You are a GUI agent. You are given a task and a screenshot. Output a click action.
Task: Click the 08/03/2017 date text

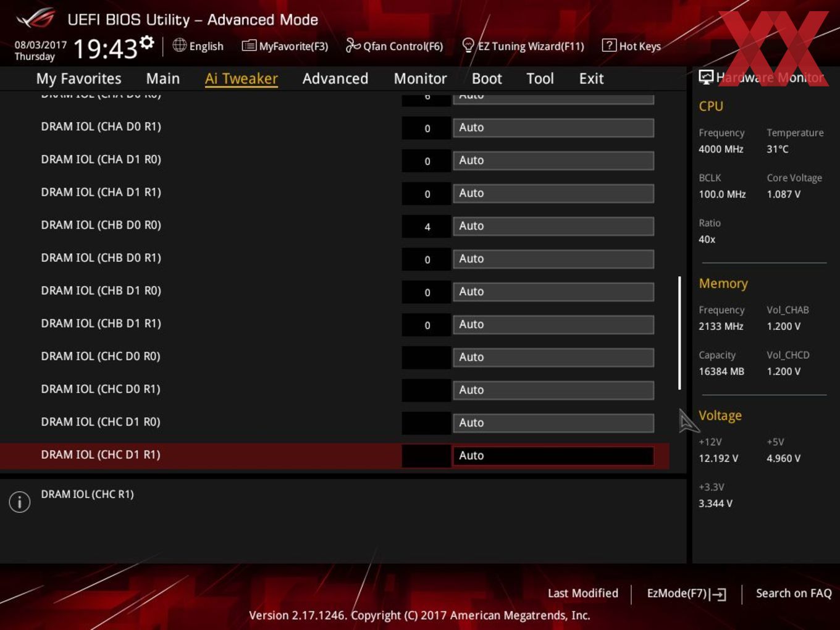[41, 45]
